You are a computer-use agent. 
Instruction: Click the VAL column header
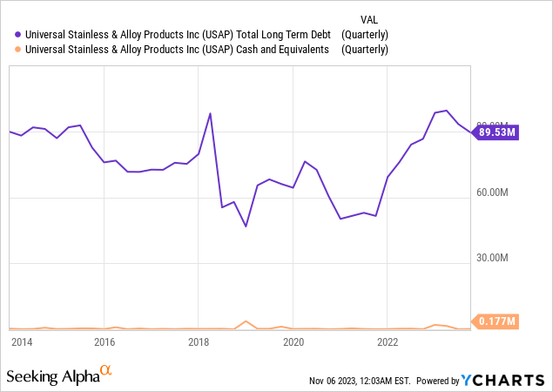click(x=369, y=19)
